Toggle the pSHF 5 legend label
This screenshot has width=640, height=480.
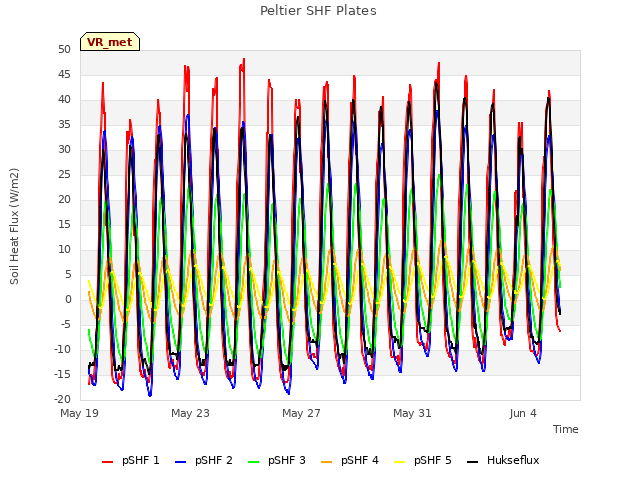pyautogui.click(x=433, y=460)
